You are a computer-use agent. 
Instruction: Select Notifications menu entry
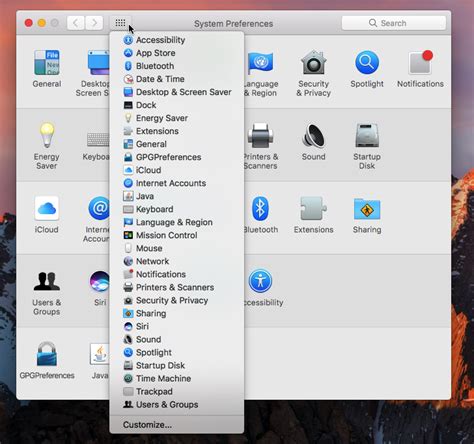point(177,274)
